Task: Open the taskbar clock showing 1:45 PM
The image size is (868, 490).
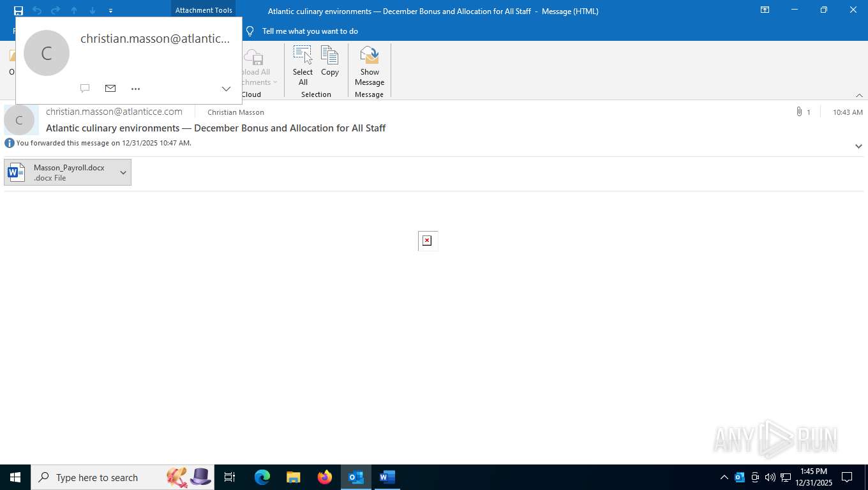Action: coord(814,477)
